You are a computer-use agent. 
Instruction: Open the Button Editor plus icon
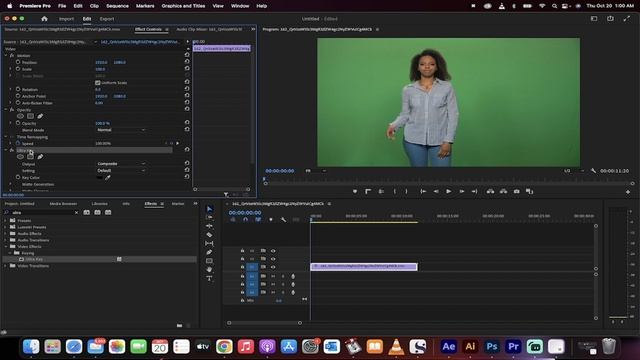point(628,192)
